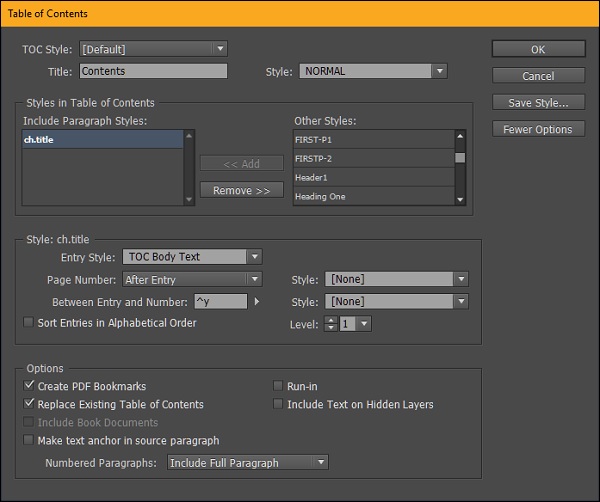Click Remove >> button
Viewport: 600px width, 502px height.
click(x=242, y=190)
